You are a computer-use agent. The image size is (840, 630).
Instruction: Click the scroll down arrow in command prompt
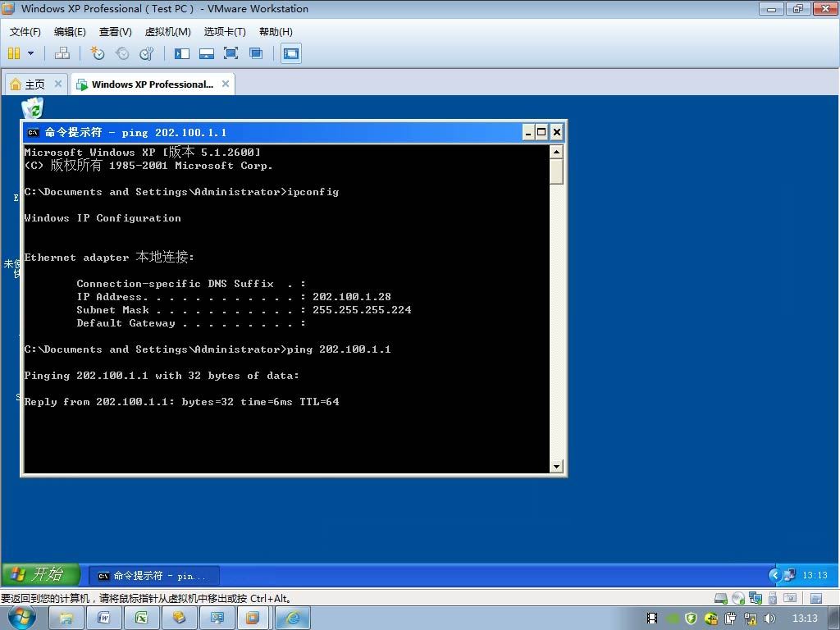[557, 467]
